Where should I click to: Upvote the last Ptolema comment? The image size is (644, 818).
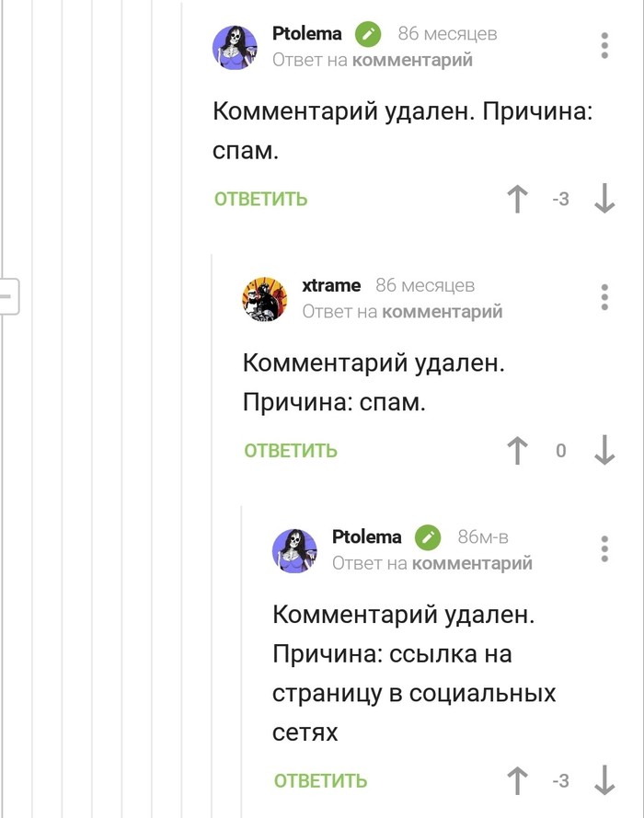coord(518,781)
